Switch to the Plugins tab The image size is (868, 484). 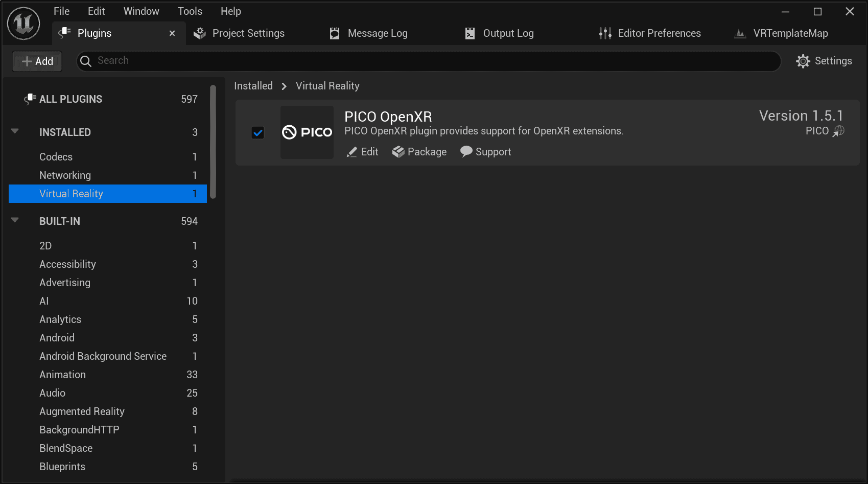click(95, 33)
